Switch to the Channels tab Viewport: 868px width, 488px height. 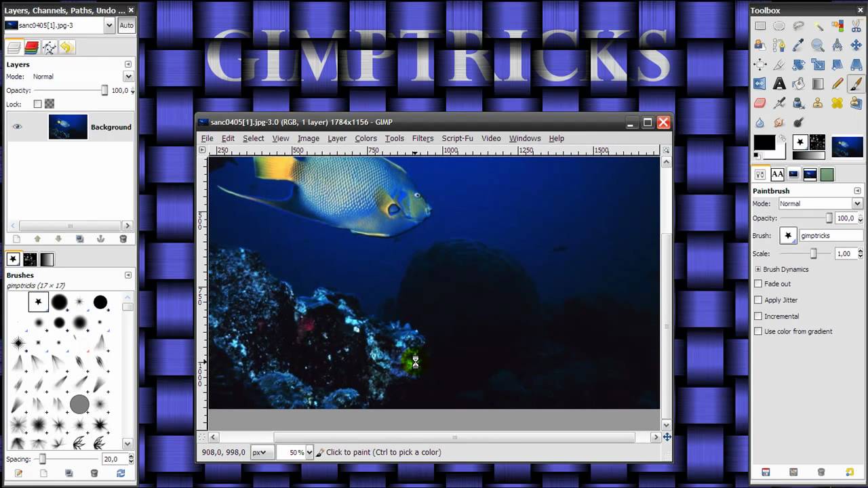[x=31, y=47]
